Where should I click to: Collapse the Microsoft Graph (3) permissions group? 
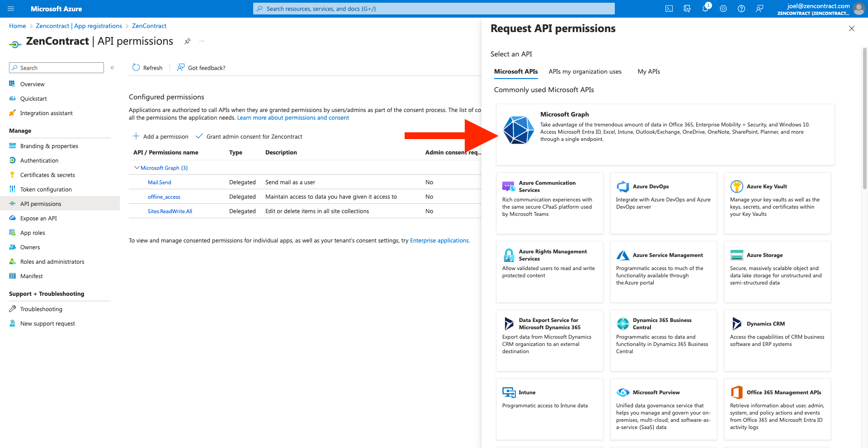click(137, 168)
